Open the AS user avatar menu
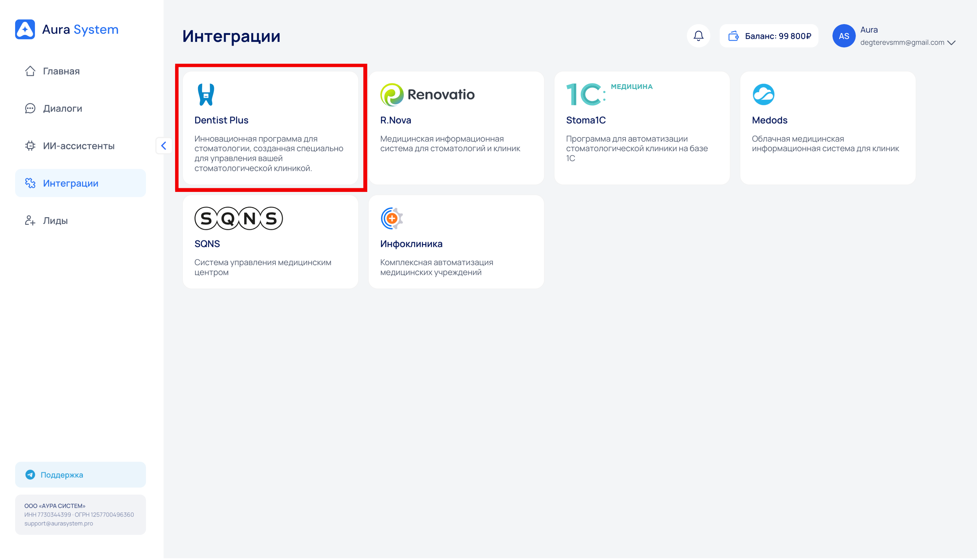This screenshot has height=560, width=977. click(x=844, y=36)
